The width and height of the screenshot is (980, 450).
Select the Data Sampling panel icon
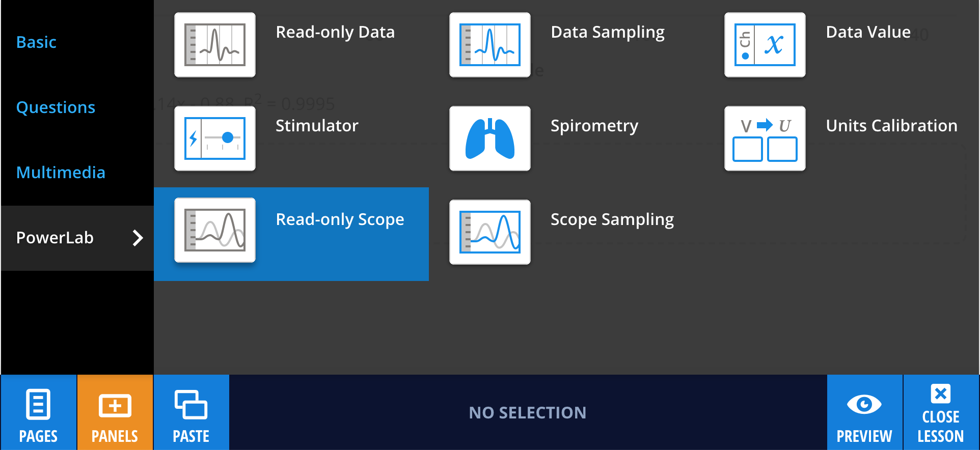coord(489,44)
